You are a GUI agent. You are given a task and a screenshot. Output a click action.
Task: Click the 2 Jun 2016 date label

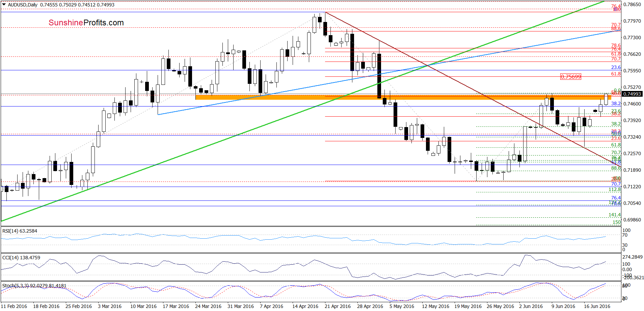pos(531,306)
